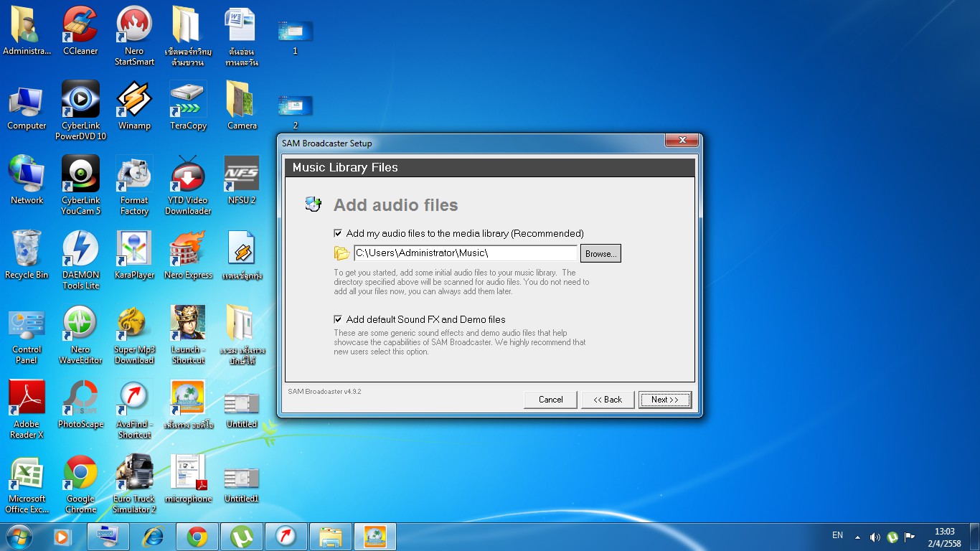Open the YTD Video Downloader shortcut
This screenshot has width=980, height=551.
[x=188, y=186]
